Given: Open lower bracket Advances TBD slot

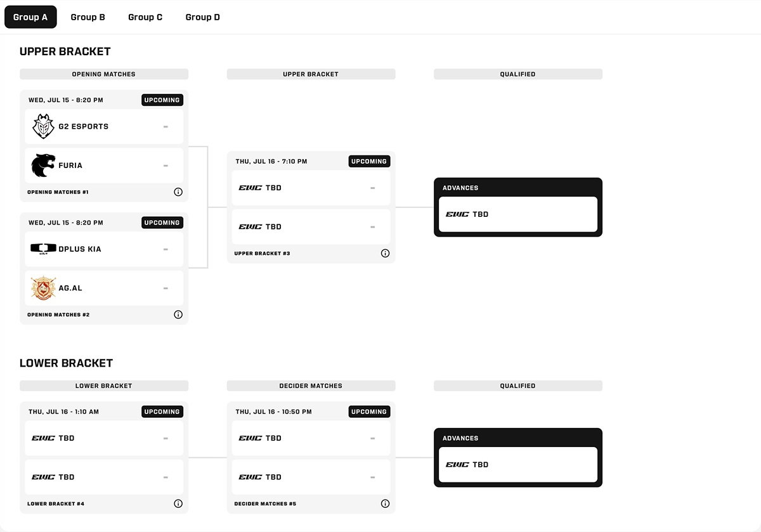Looking at the screenshot, I should coord(518,465).
